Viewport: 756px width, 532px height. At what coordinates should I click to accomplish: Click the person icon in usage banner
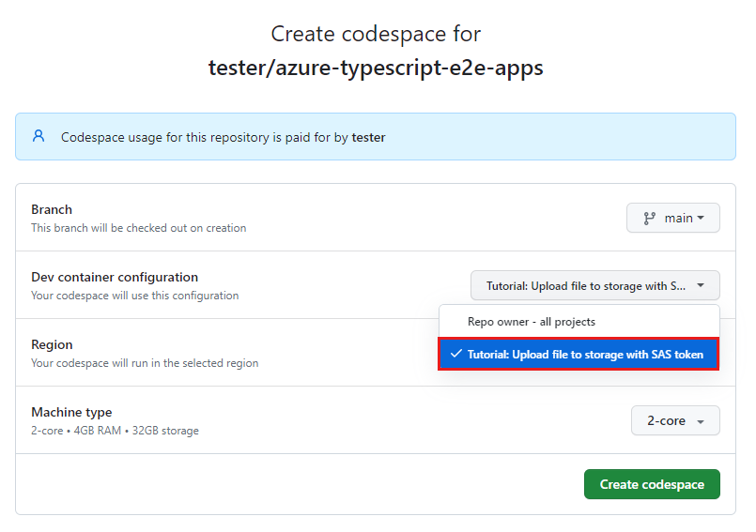point(39,136)
